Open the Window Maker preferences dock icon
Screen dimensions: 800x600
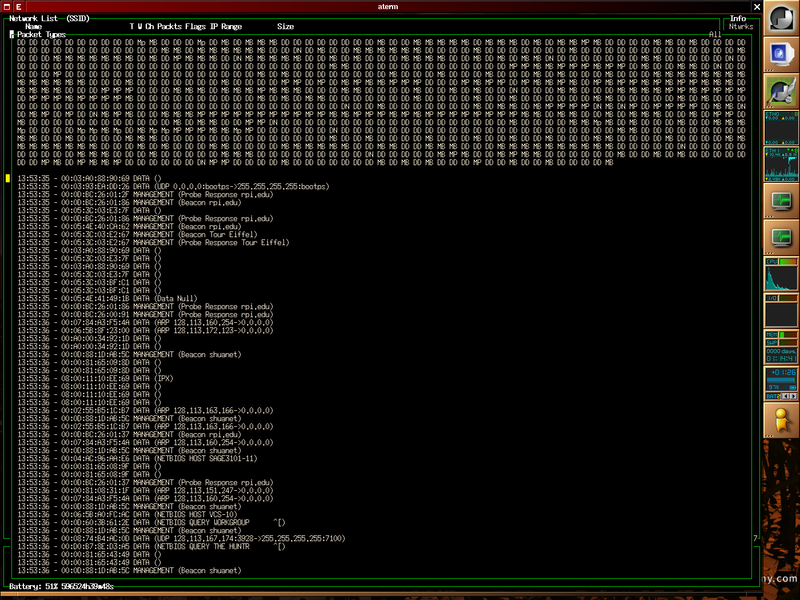(781, 91)
